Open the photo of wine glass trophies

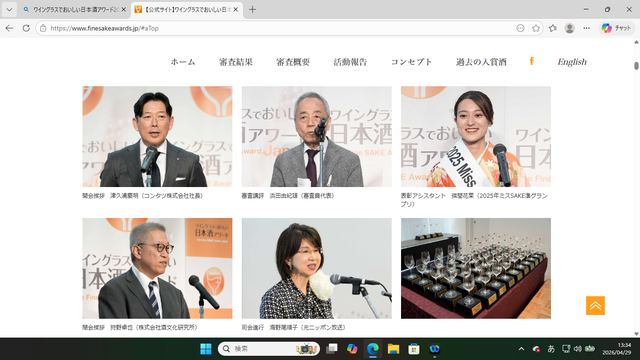[x=476, y=268]
